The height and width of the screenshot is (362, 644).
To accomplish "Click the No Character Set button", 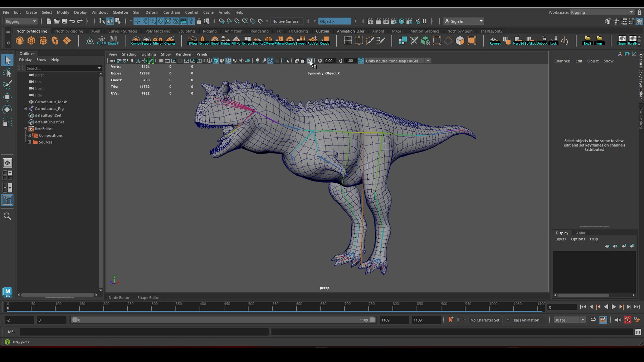I will coord(485,320).
